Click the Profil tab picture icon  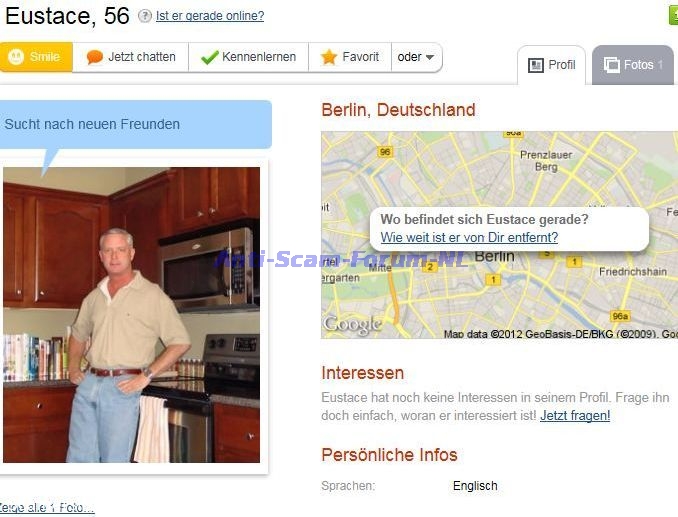536,65
